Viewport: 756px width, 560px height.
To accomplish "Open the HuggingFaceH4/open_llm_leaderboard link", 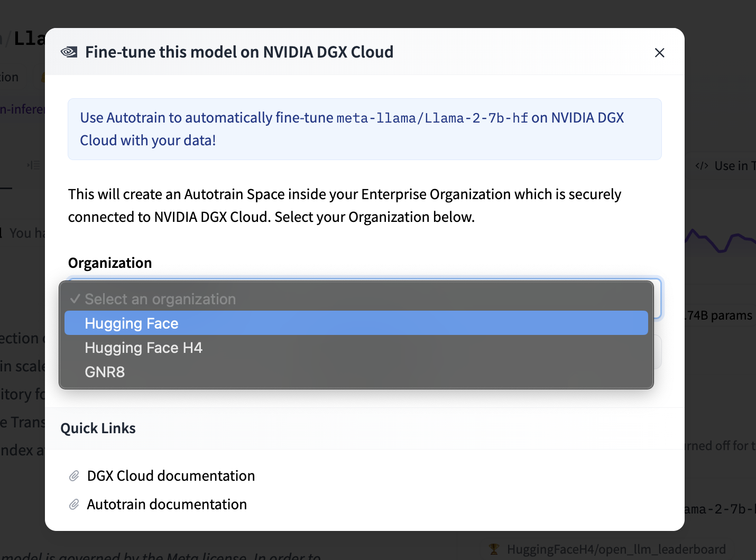I will (x=616, y=549).
